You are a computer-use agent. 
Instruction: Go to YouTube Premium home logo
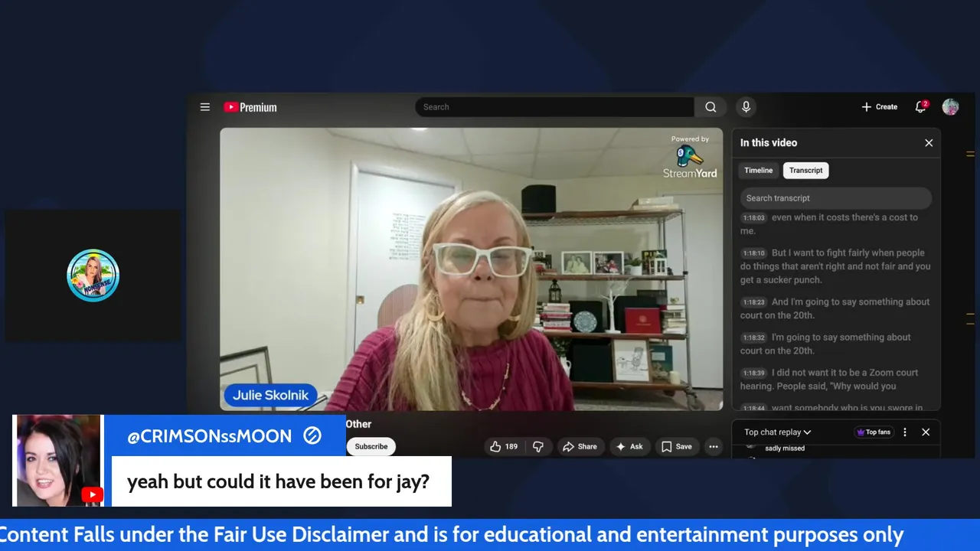coord(250,107)
